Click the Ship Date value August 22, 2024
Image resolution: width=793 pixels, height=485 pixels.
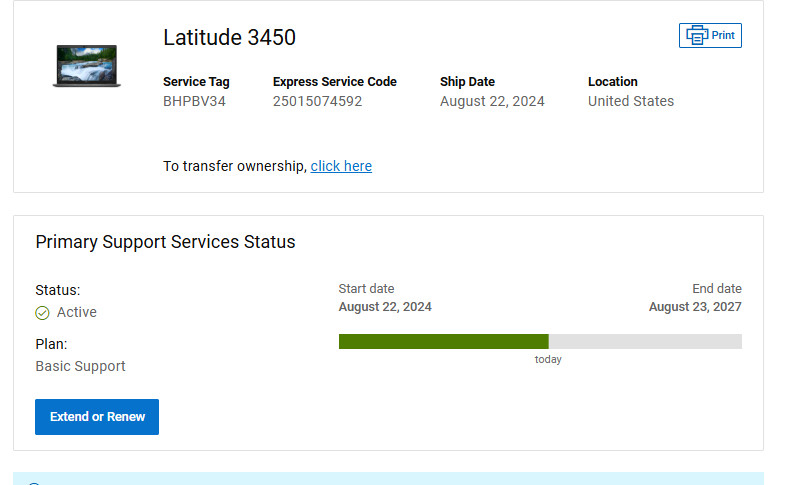(x=492, y=101)
